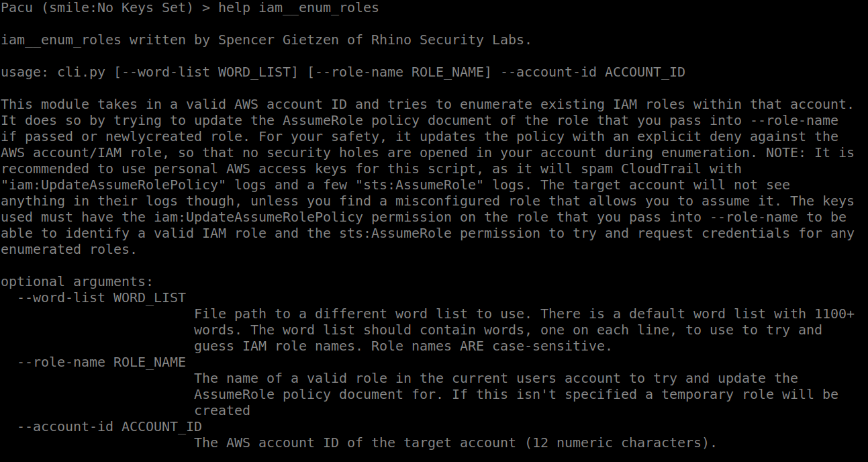Click '--role-name ROLE_NAME' under optional arguments
This screenshot has height=462, width=868.
tap(101, 362)
